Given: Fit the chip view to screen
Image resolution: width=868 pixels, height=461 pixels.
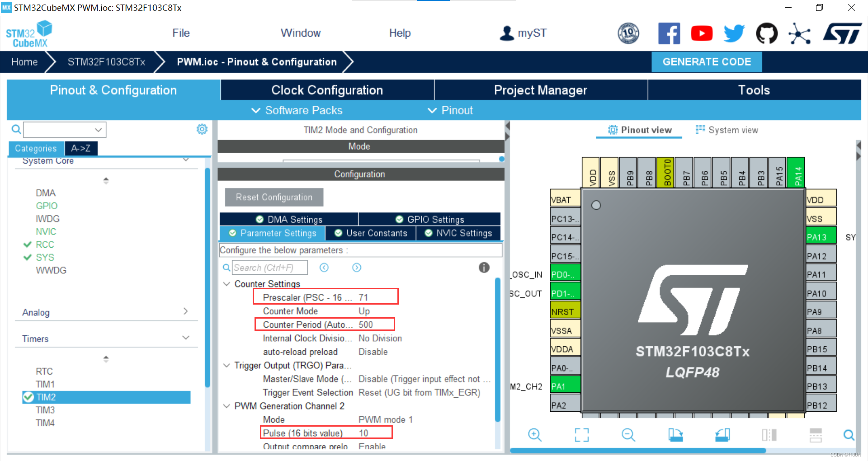Looking at the screenshot, I should point(582,435).
